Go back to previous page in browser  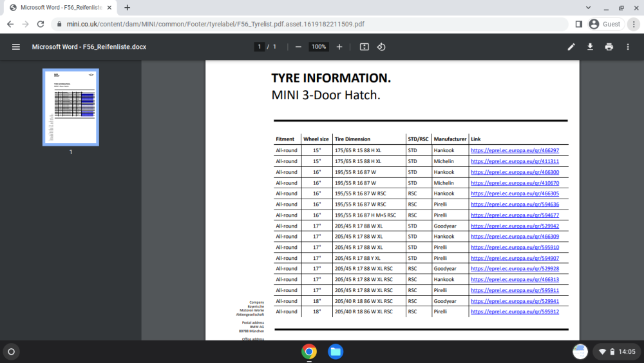coord(10,25)
